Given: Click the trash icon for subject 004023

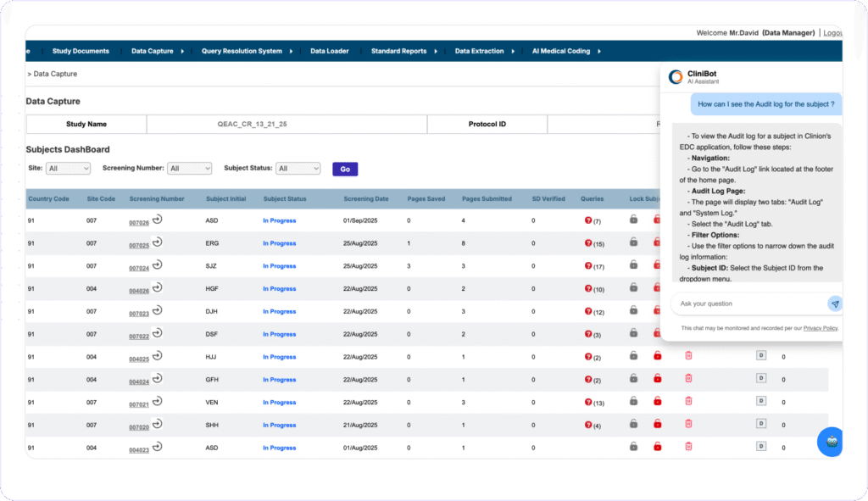Looking at the screenshot, I should pos(688,447).
